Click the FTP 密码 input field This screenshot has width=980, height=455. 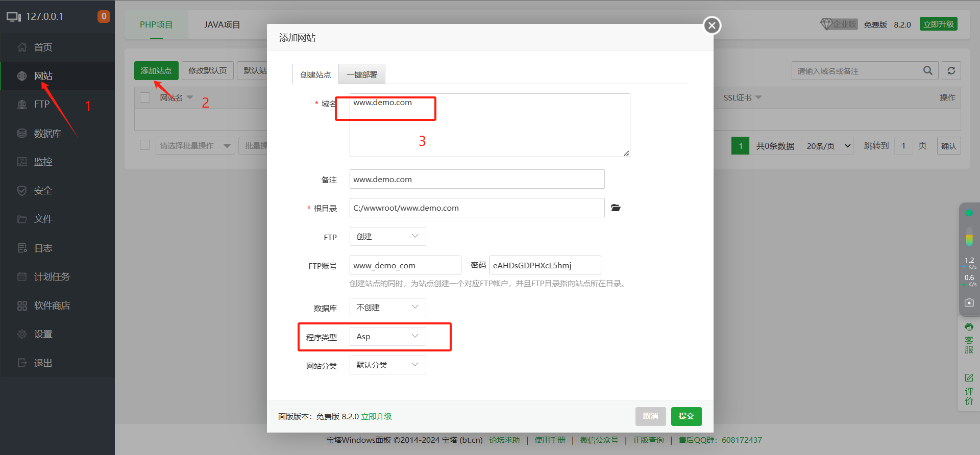point(545,265)
